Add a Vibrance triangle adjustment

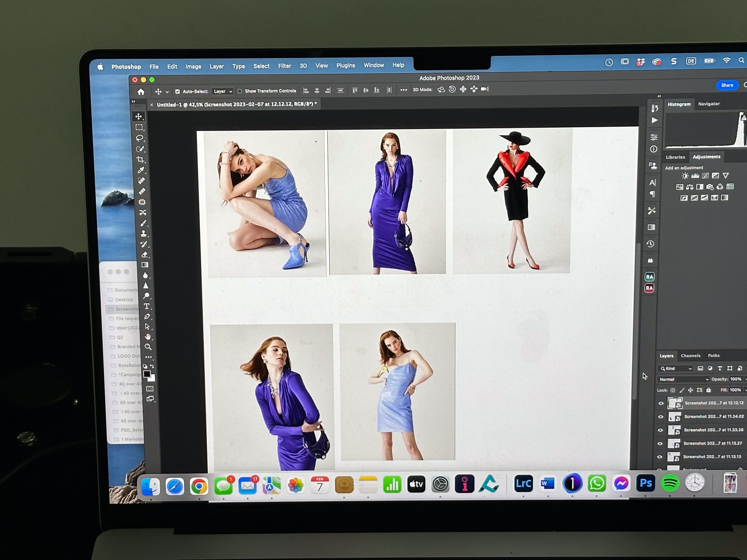tap(725, 176)
